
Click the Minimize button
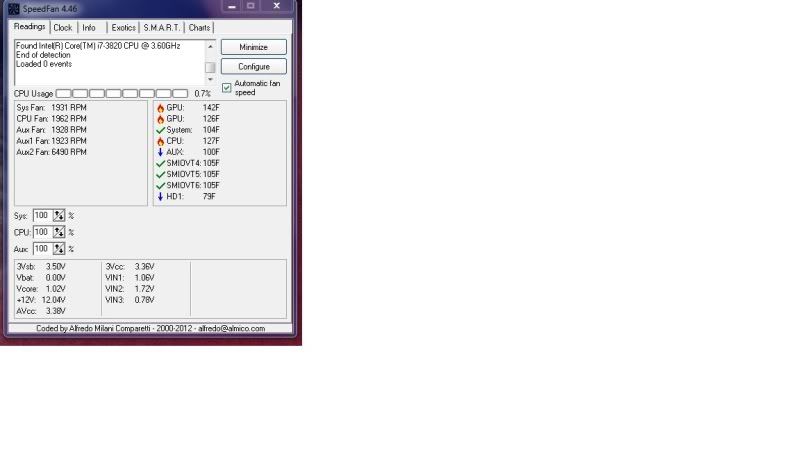click(x=254, y=47)
